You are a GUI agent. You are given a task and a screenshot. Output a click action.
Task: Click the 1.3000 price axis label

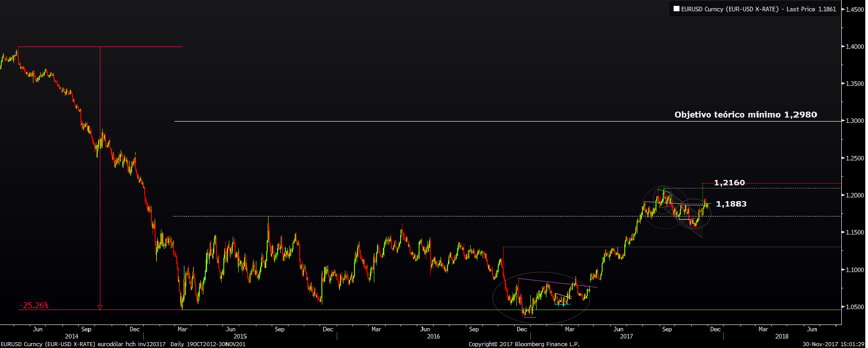[854, 121]
